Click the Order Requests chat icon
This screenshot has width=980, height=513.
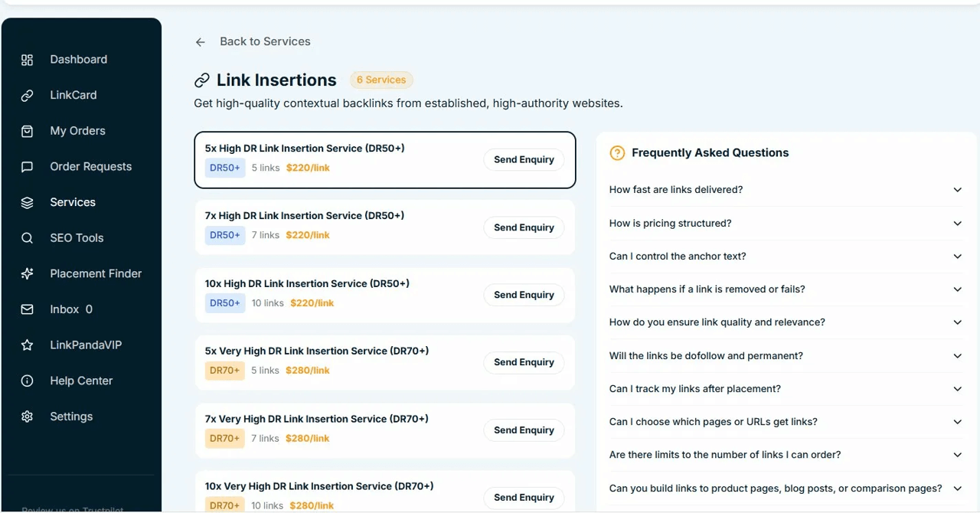click(x=27, y=166)
